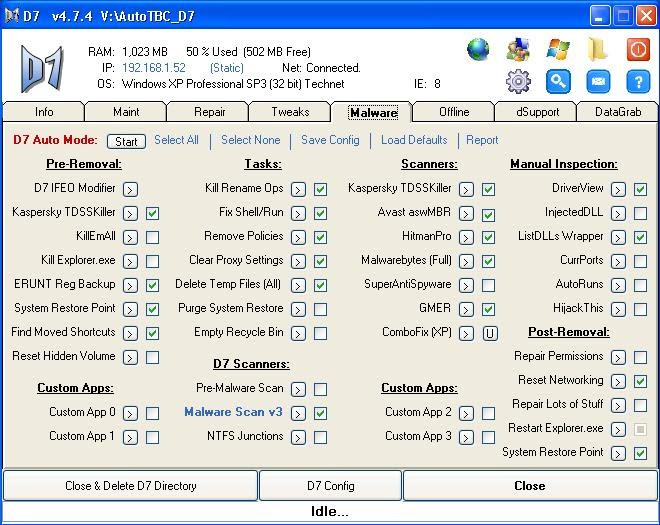Viewport: 660px width, 525px height.
Task: Run D7 IFEO Modifier arrow button
Action: 130,189
